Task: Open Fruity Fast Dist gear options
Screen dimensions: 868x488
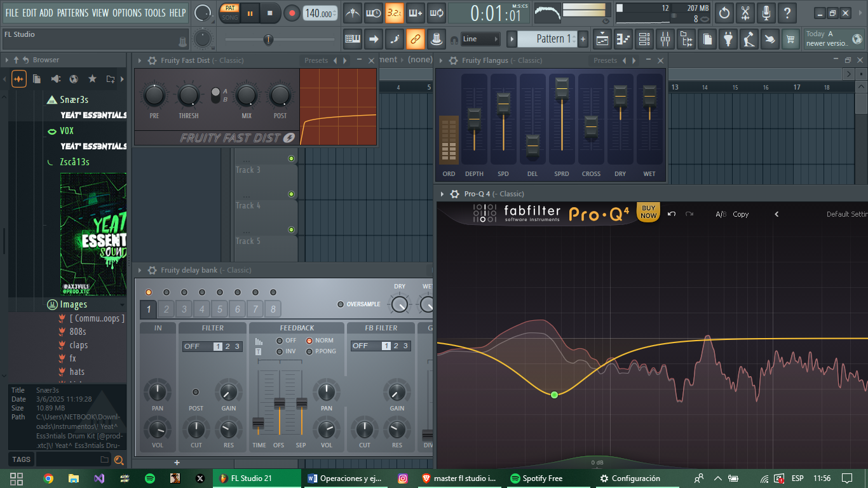Action: [x=152, y=60]
